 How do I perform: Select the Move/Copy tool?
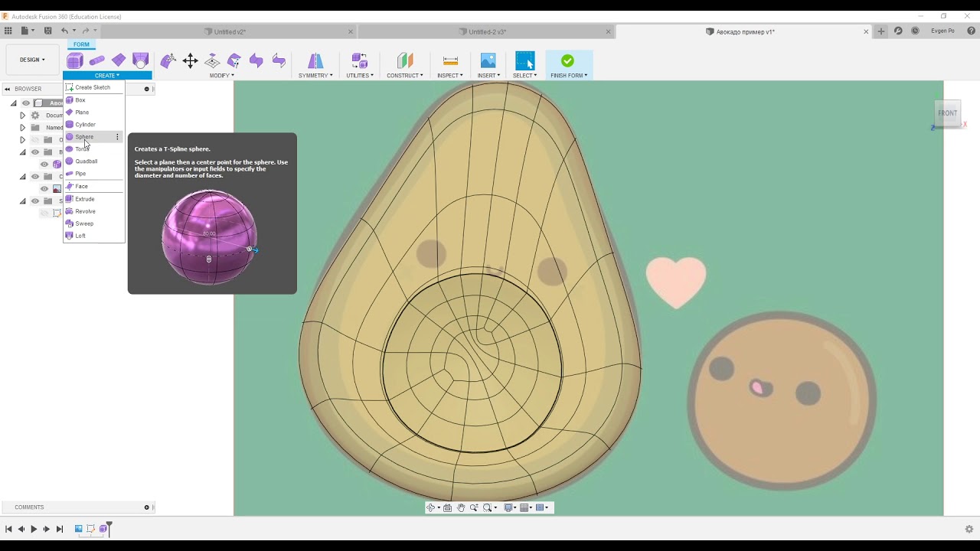click(x=191, y=60)
